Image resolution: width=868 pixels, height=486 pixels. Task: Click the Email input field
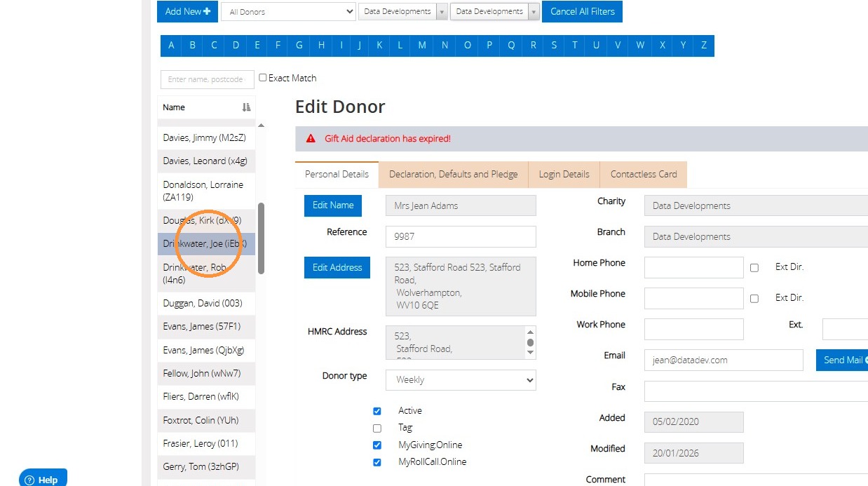tap(724, 360)
